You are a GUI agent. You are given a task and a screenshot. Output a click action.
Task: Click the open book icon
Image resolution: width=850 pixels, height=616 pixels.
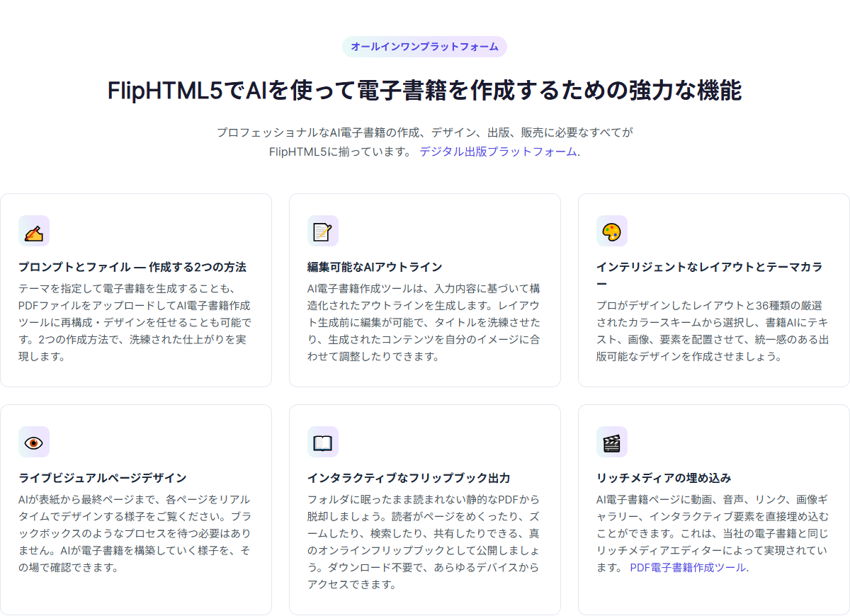click(x=323, y=442)
